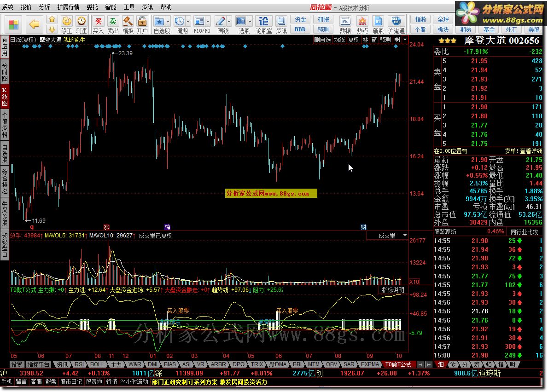Open the 论股堂 forum icon

pos(264,24)
